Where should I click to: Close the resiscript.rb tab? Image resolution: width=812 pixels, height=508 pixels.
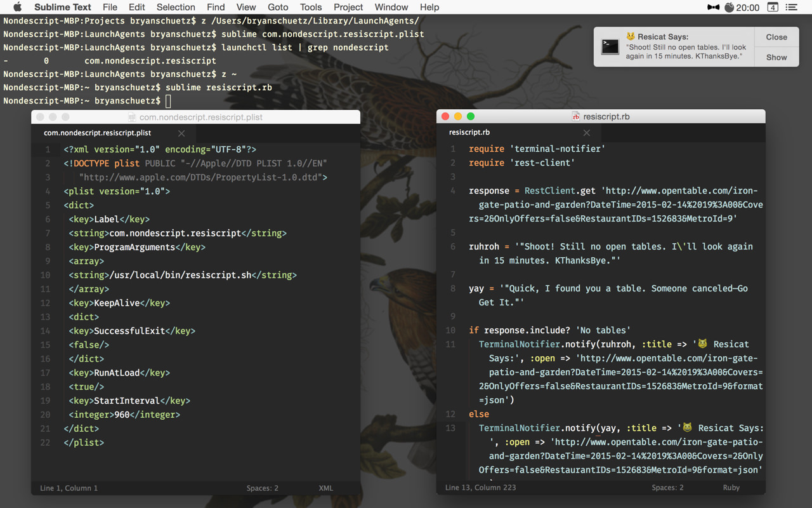[587, 133]
